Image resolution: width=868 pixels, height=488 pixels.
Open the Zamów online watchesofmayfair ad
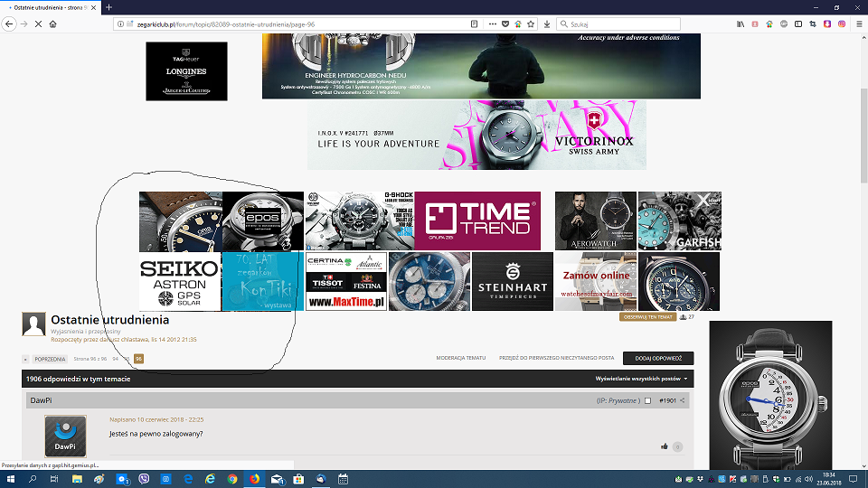(x=596, y=282)
